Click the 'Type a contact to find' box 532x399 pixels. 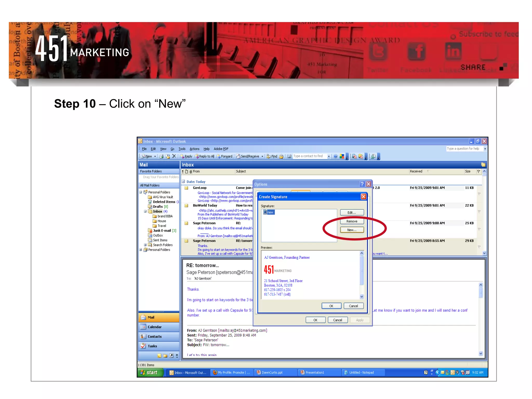(x=310, y=156)
